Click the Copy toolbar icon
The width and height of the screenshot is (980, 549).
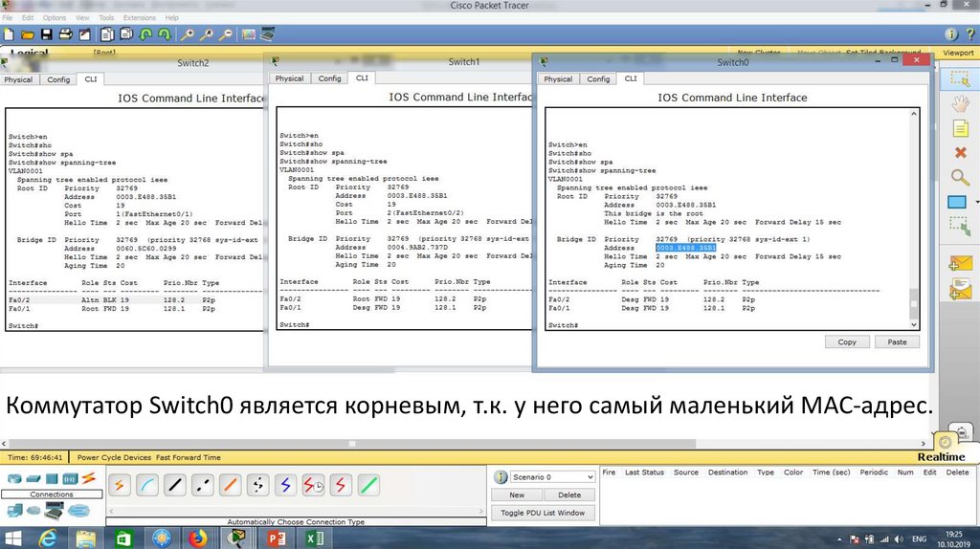107,34
